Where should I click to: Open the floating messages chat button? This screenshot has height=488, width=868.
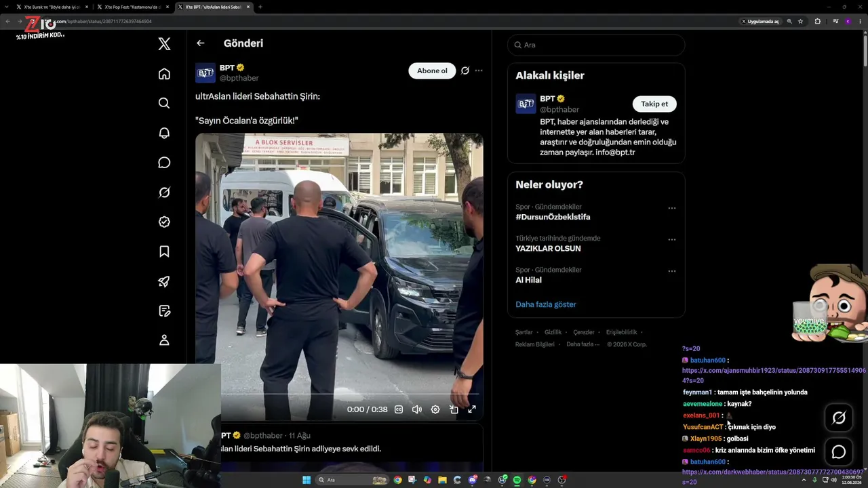pos(839,452)
